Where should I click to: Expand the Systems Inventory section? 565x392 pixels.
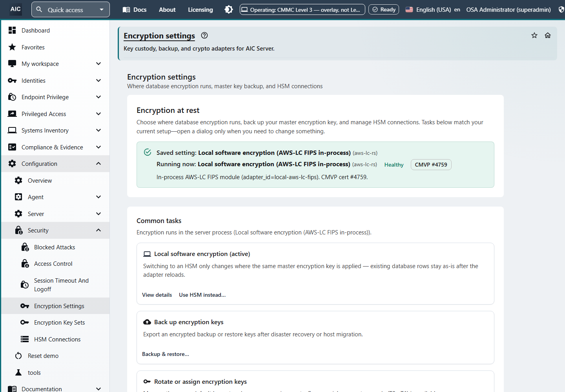click(55, 130)
